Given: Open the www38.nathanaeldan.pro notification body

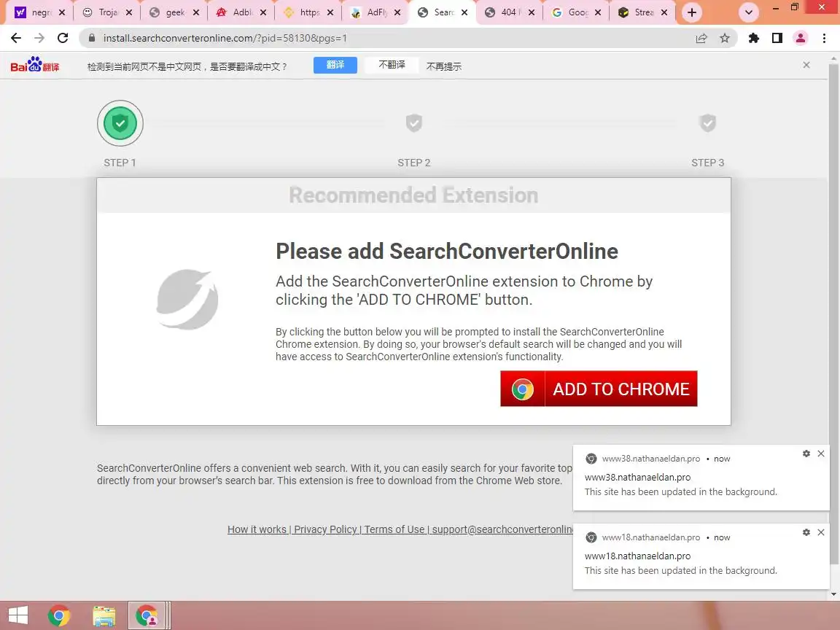Looking at the screenshot, I should (701, 478).
